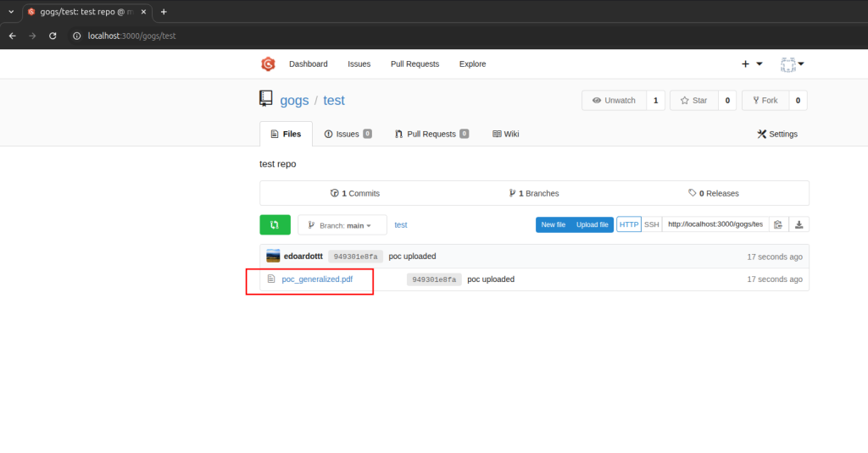The width and height of the screenshot is (868, 453).
Task: Create a New file
Action: click(x=553, y=224)
